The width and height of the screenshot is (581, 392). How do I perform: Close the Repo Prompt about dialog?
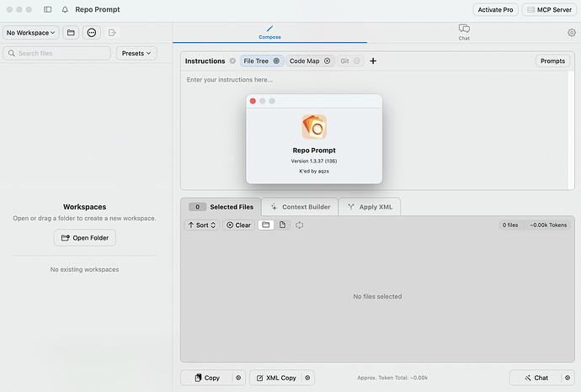point(253,101)
